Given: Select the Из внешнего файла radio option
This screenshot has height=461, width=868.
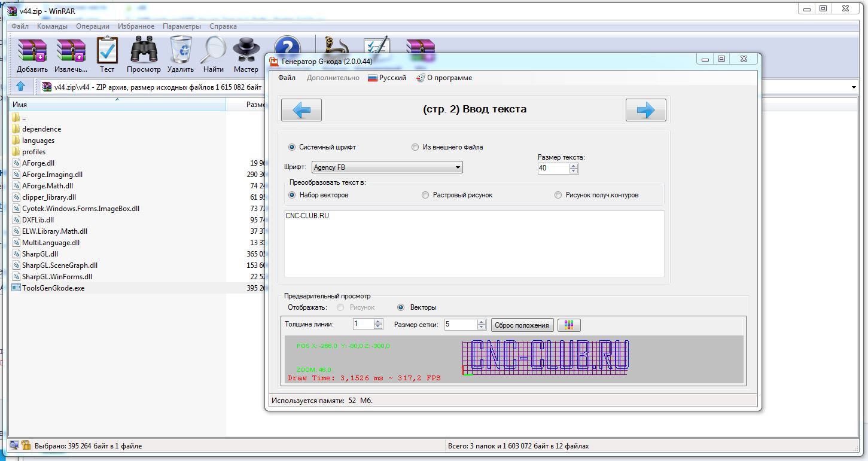Looking at the screenshot, I should [x=415, y=147].
